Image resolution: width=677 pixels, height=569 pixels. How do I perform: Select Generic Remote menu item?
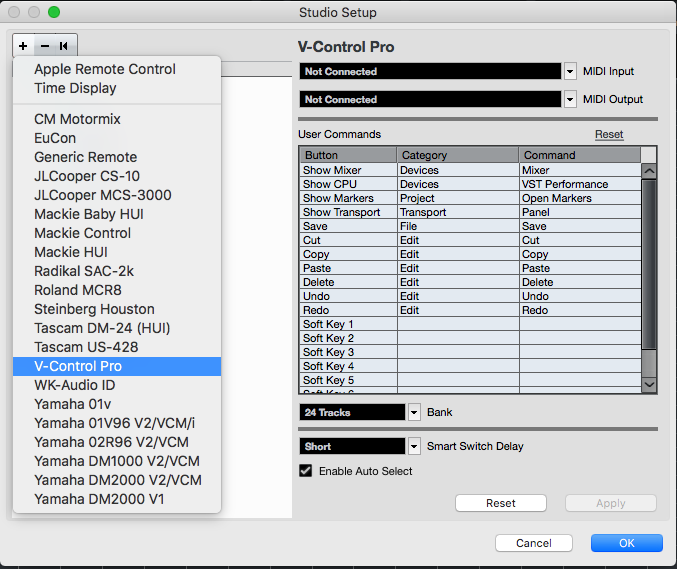117,157
